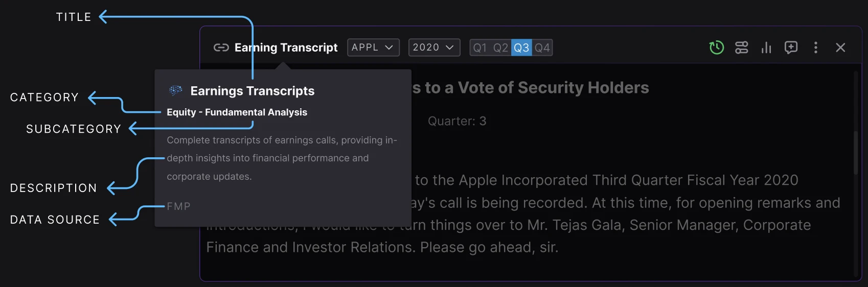Image resolution: width=868 pixels, height=287 pixels.
Task: Click the green refresh clock icon
Action: 717,47
